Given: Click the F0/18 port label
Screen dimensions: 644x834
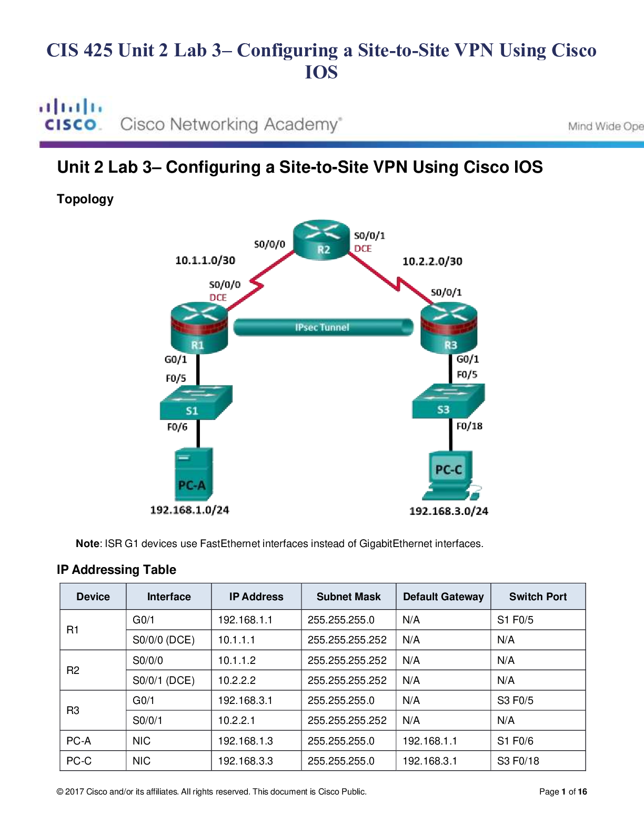Looking at the screenshot, I should point(469,426).
